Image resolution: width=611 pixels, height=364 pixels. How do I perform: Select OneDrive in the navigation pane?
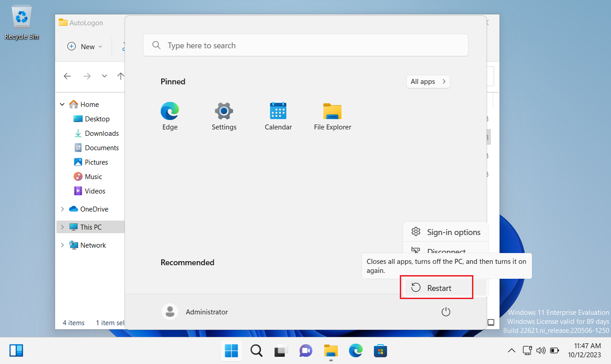(x=88, y=209)
